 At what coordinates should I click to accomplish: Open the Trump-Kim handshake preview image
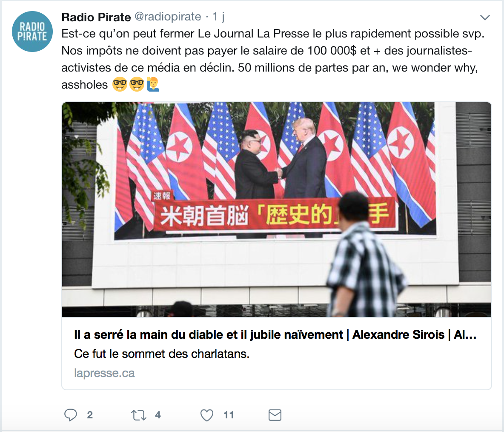[x=276, y=210]
